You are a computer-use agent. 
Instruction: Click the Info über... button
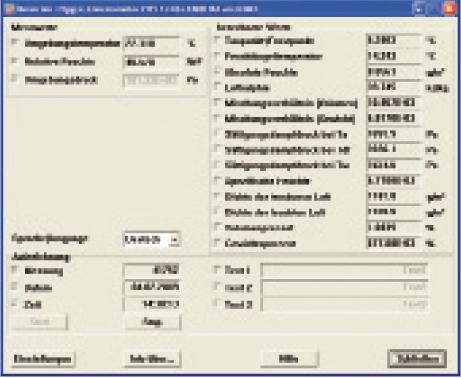click(152, 359)
